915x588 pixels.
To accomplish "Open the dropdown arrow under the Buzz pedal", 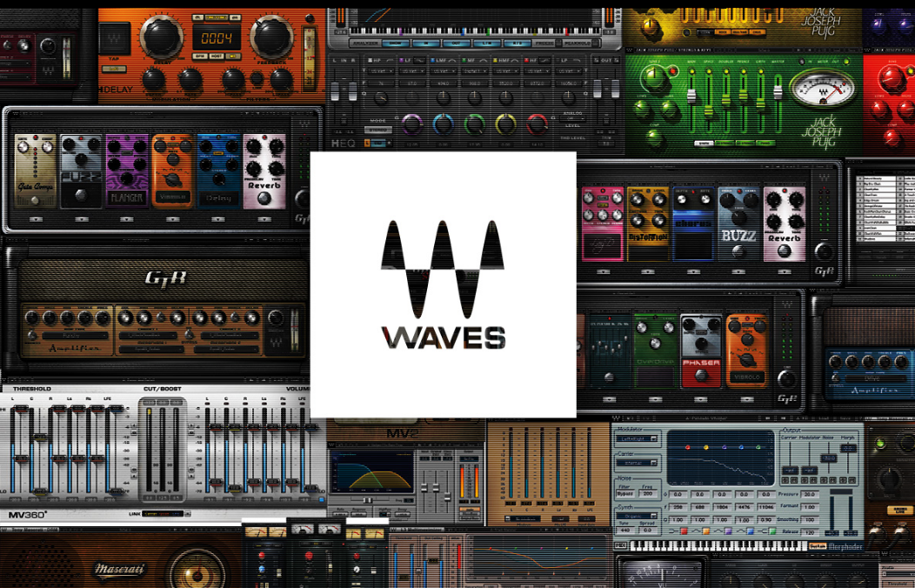I will click(738, 271).
